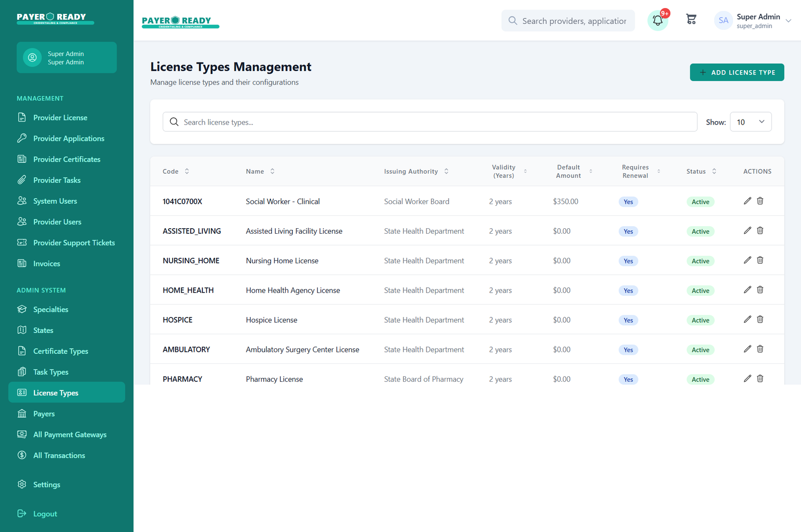
Task: Log out using sidebar Logout link
Action: pyautogui.click(x=45, y=514)
